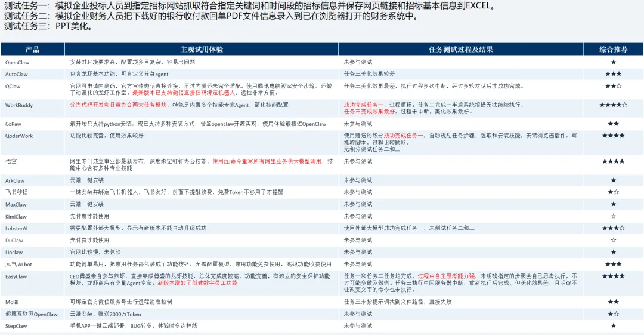The height and width of the screenshot is (335, 644).
Task: Click the 'ArkClaw' product name
Action: point(15,181)
